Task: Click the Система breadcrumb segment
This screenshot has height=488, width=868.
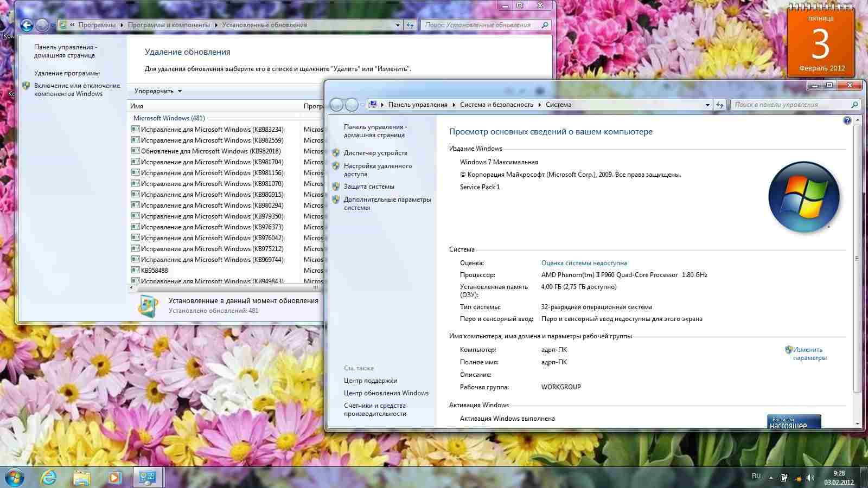Action: click(x=558, y=105)
